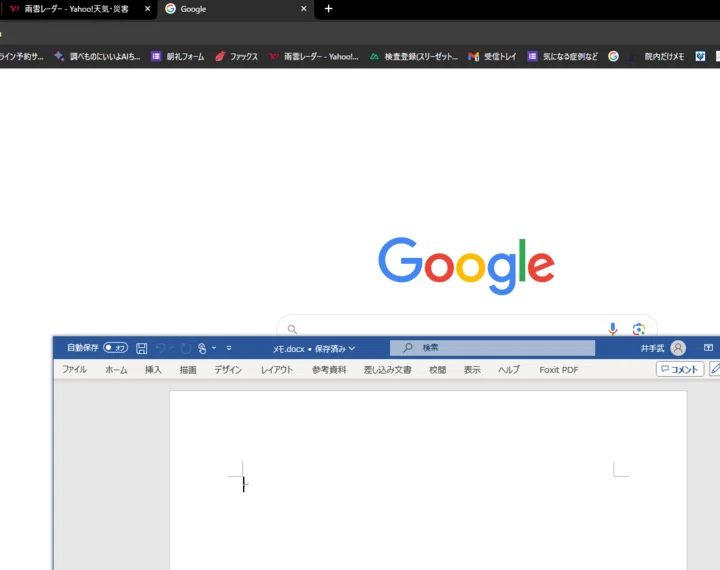The width and height of the screenshot is (720, 570).
Task: Close the Google browser tab
Action: coord(304,9)
